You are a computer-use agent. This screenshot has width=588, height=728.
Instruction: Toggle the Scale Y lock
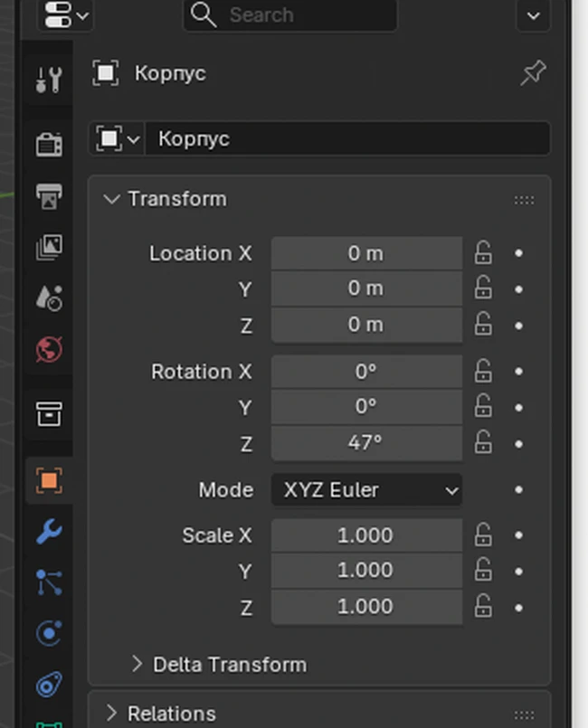coord(483,570)
